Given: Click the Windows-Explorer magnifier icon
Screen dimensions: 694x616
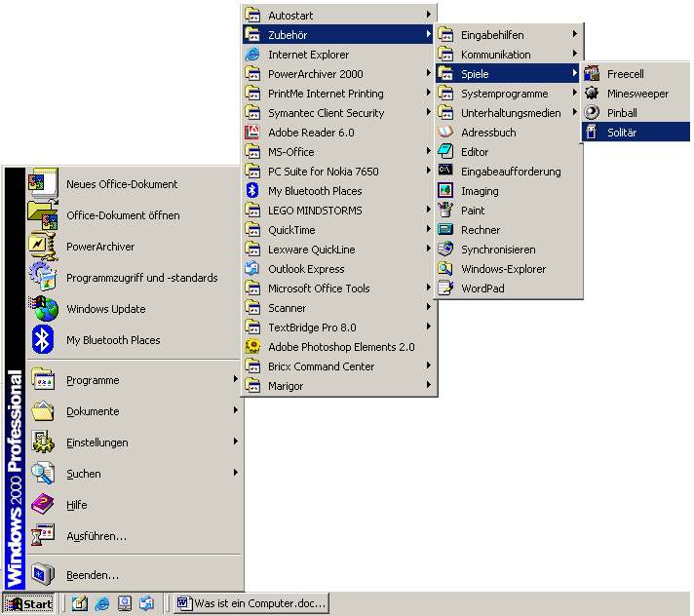Looking at the screenshot, I should pyautogui.click(x=445, y=268).
